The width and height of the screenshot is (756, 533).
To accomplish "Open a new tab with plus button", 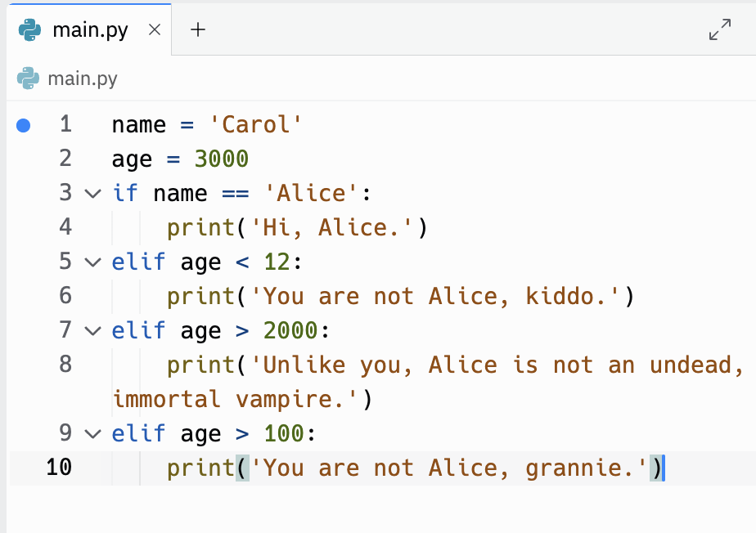I will pos(198,30).
